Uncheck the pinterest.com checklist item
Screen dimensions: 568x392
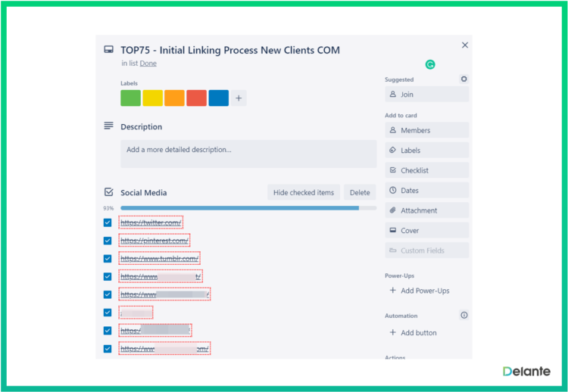[x=108, y=241]
